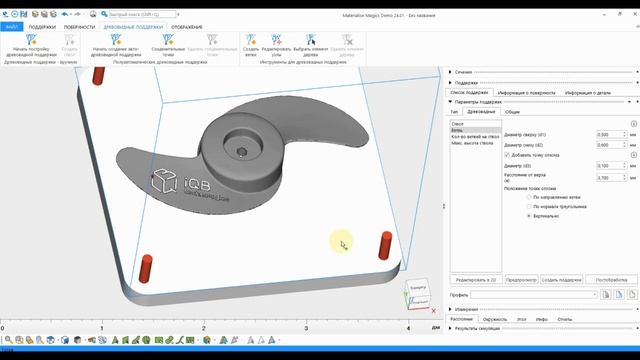The height and width of the screenshot is (360, 640).
Task: Expand the simulation results (Результаты симуляции) panel
Action: pyautogui.click(x=450, y=328)
